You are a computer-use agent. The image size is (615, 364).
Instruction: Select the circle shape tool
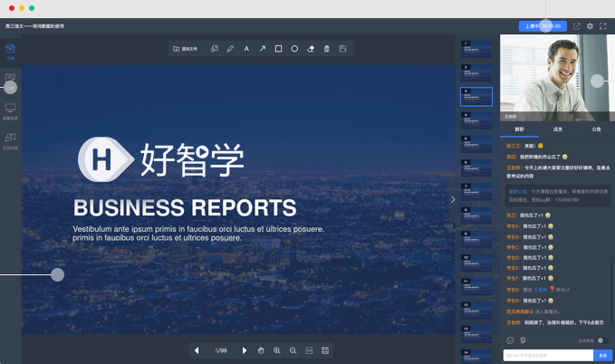point(294,49)
